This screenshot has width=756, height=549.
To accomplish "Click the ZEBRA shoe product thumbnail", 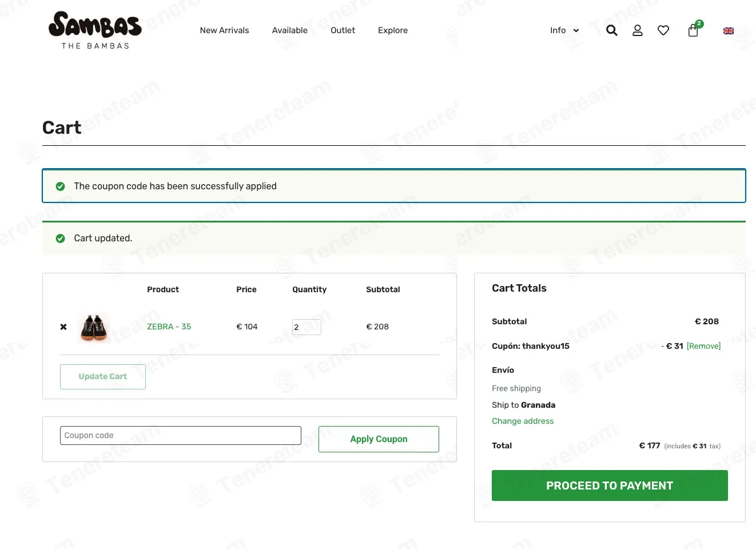I will [94, 328].
